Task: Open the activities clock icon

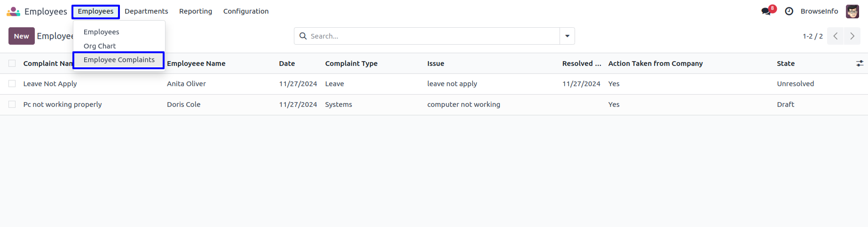Action: point(789,11)
